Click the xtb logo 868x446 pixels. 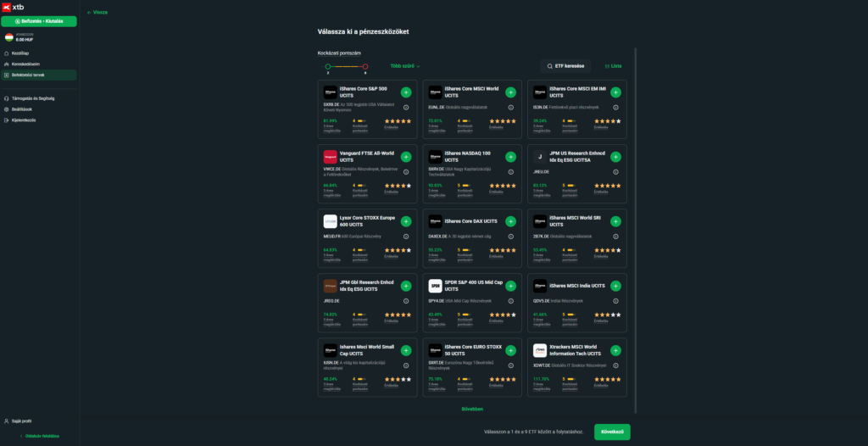point(14,7)
